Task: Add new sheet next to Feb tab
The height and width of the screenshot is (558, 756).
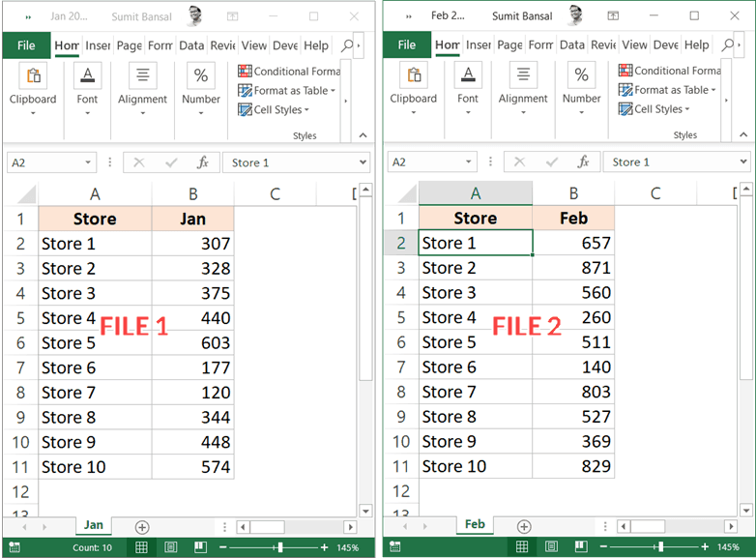Action: 523,527
